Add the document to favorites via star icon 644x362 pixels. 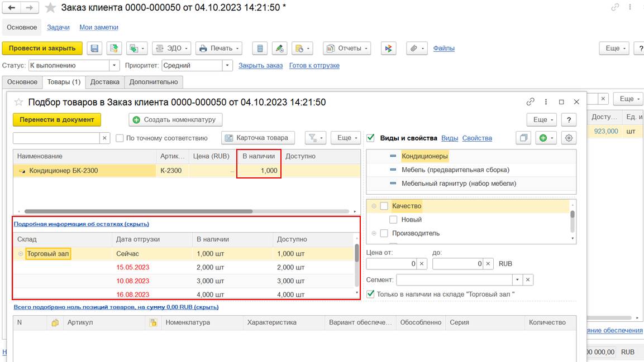[x=50, y=8]
